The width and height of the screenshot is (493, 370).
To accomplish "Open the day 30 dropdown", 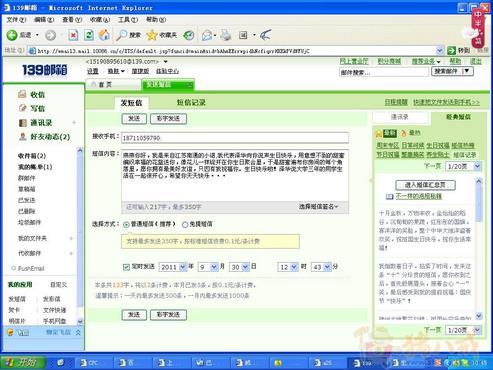I will (245, 267).
